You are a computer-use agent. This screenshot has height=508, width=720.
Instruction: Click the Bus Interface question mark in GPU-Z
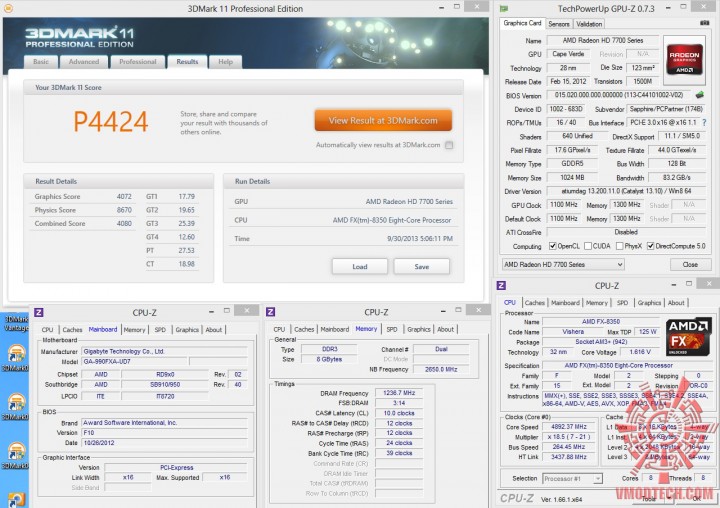point(704,123)
